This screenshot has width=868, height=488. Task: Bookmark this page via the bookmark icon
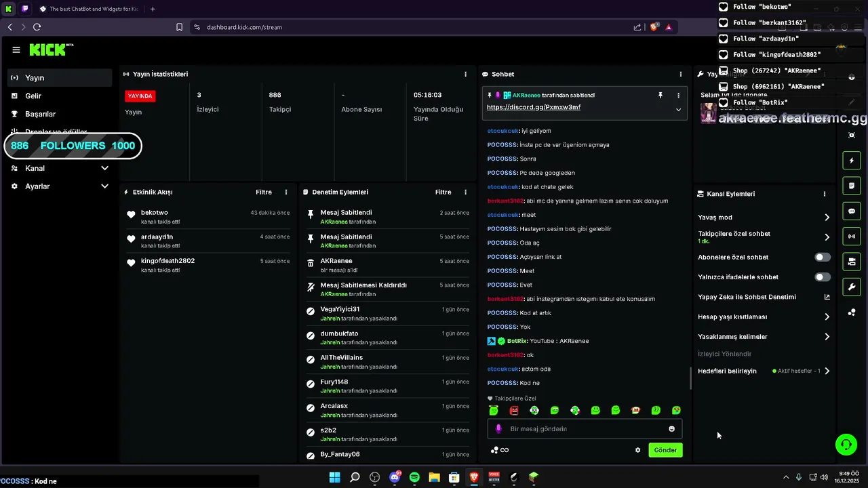coord(180,27)
